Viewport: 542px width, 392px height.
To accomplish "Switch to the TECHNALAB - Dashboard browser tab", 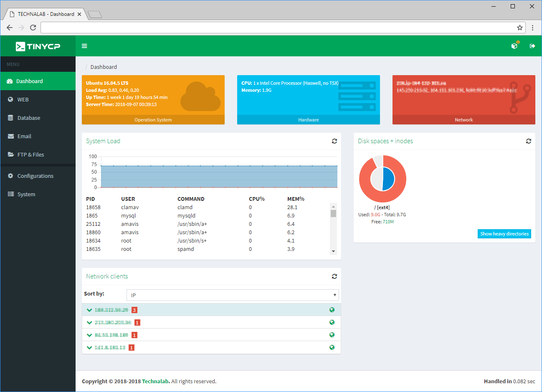I will click(46, 13).
